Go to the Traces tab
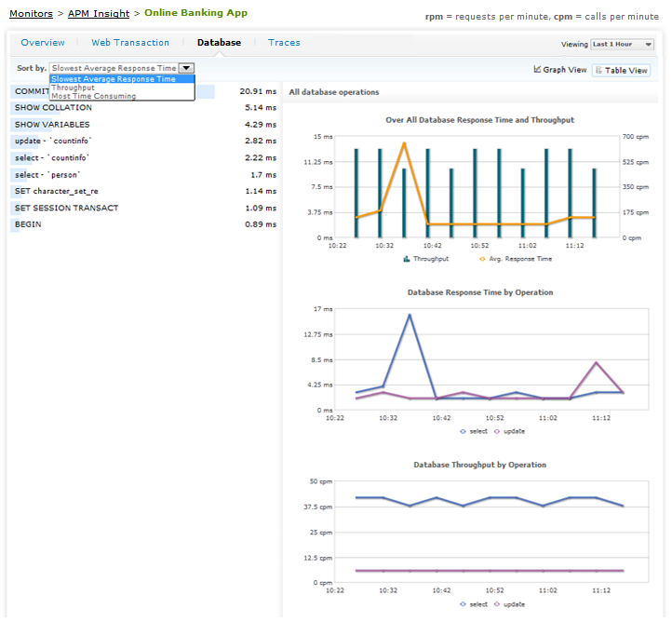 pyautogui.click(x=284, y=43)
